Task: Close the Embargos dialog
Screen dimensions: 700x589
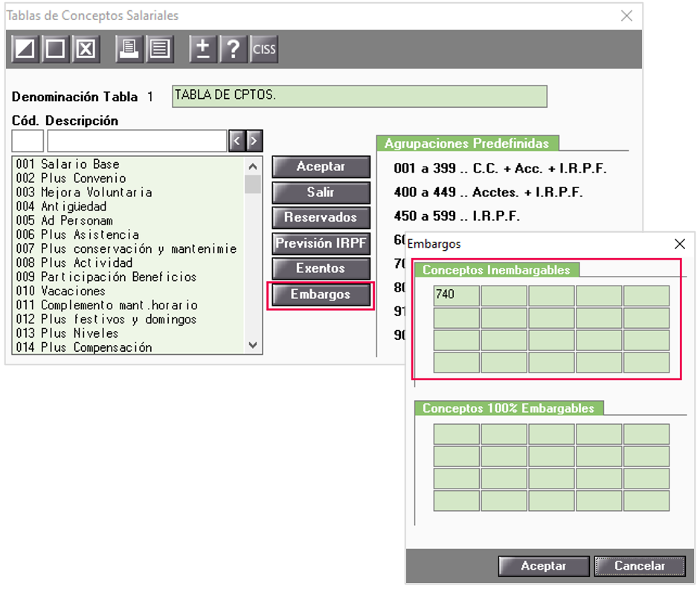Action: (x=679, y=244)
